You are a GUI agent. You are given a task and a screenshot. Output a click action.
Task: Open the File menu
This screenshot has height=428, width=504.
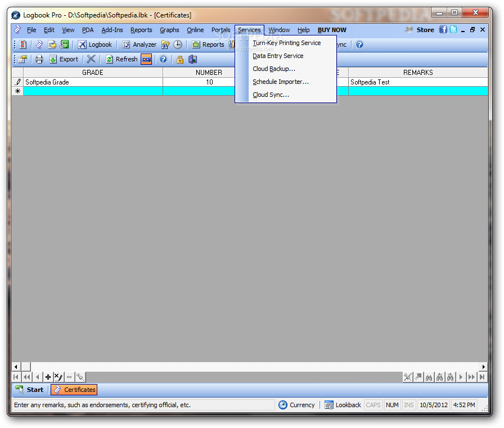pos(31,30)
